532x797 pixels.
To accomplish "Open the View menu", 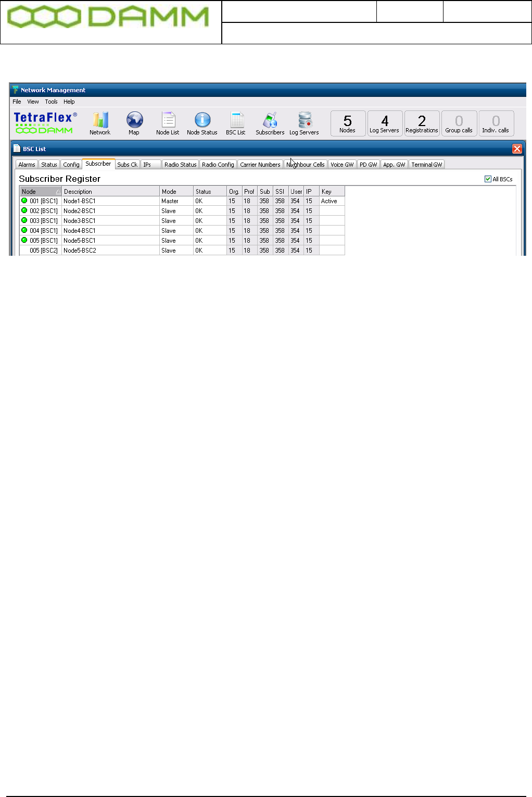I will pos(33,102).
